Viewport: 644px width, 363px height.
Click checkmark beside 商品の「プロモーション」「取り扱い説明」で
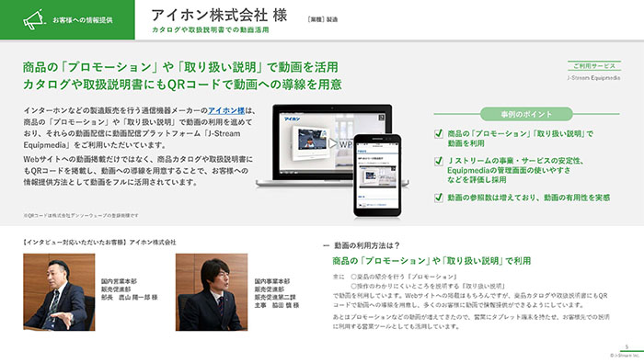pyautogui.click(x=439, y=134)
